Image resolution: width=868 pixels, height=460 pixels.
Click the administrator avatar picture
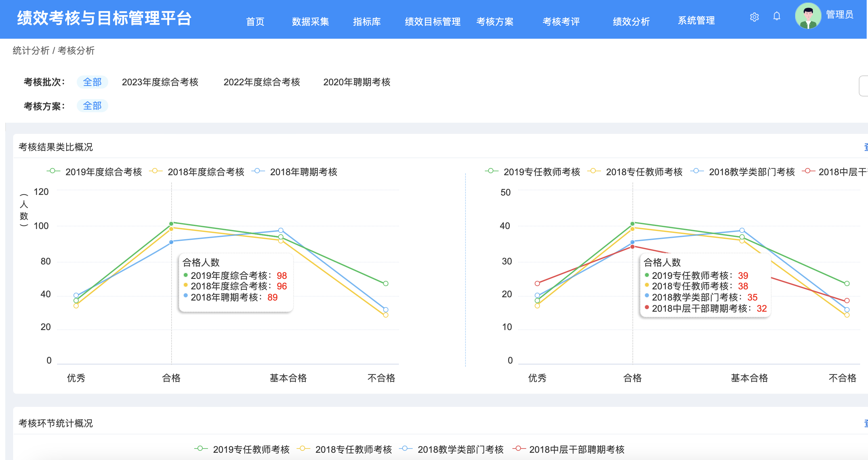[808, 16]
